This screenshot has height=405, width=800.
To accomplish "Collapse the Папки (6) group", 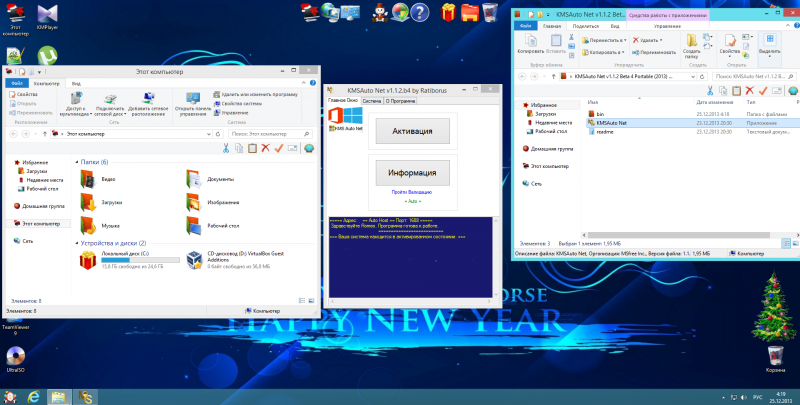I will pyautogui.click(x=77, y=162).
